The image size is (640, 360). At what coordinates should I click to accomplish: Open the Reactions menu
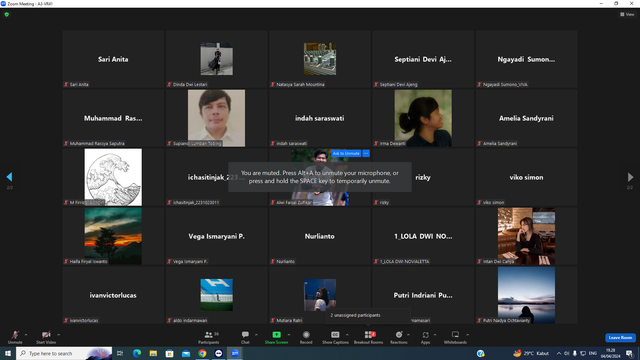(399, 337)
